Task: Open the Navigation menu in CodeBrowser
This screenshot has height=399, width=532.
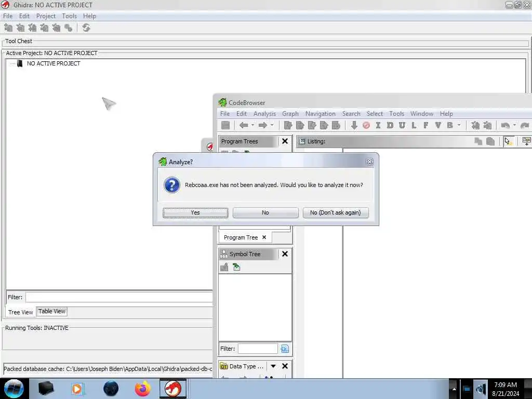Action: (320, 114)
